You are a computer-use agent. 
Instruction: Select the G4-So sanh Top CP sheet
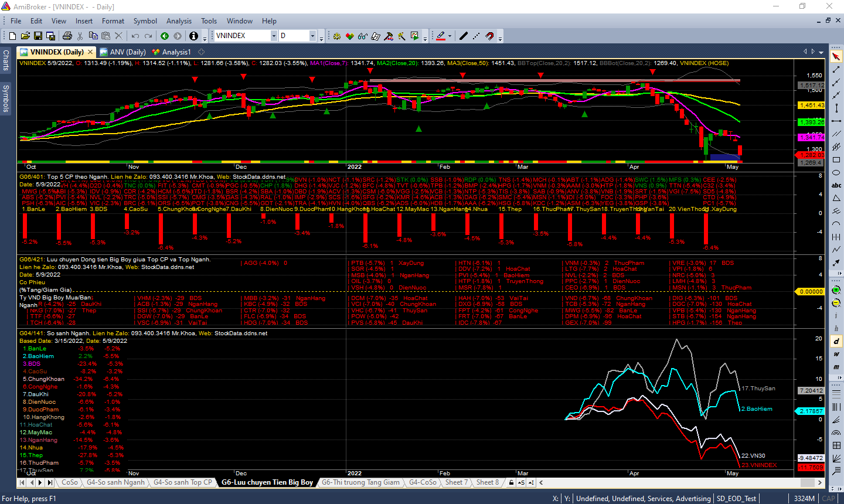[x=183, y=482]
